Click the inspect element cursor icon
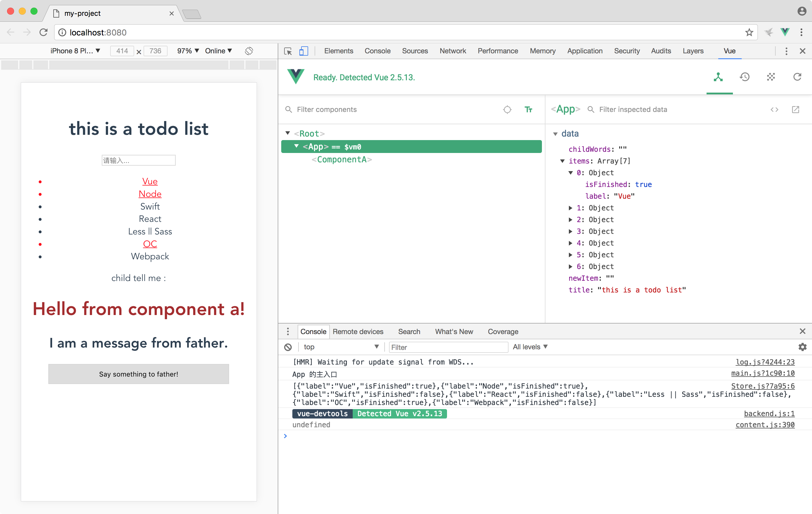Image resolution: width=812 pixels, height=514 pixels. point(288,51)
